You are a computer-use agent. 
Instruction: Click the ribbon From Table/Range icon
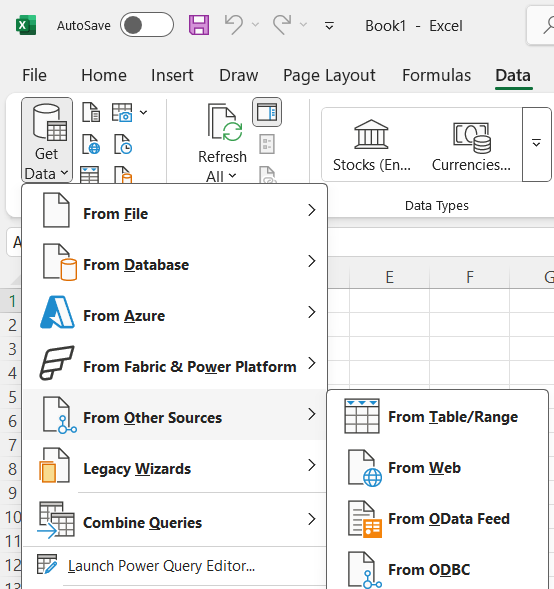(90, 175)
